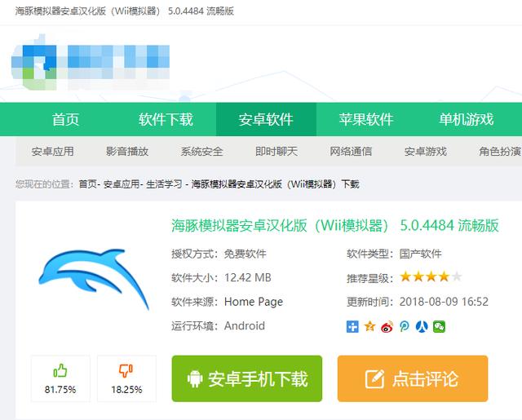Click the blue plus share-more icon
The width and height of the screenshot is (522, 420).
(x=352, y=326)
